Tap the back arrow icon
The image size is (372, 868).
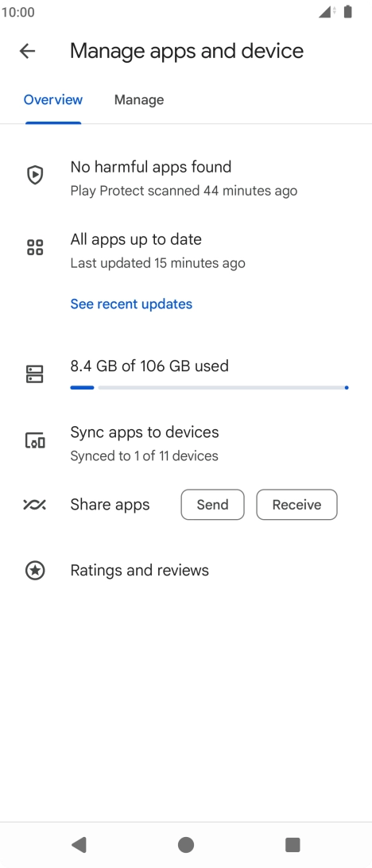click(x=27, y=51)
